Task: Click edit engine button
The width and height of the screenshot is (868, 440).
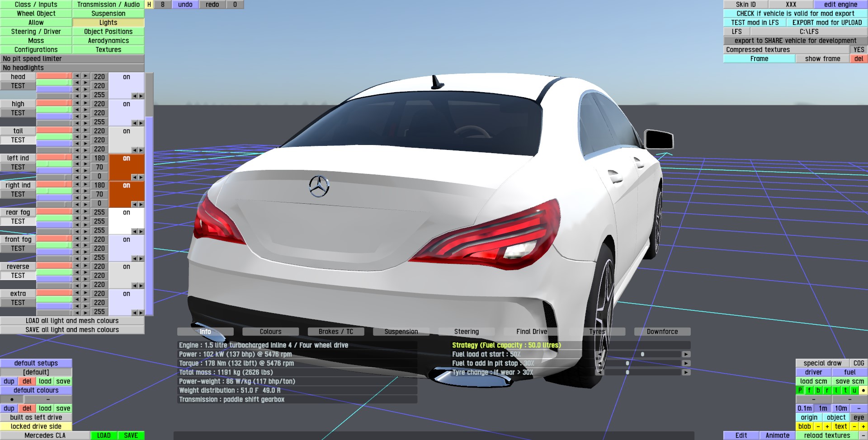Action: pos(841,5)
